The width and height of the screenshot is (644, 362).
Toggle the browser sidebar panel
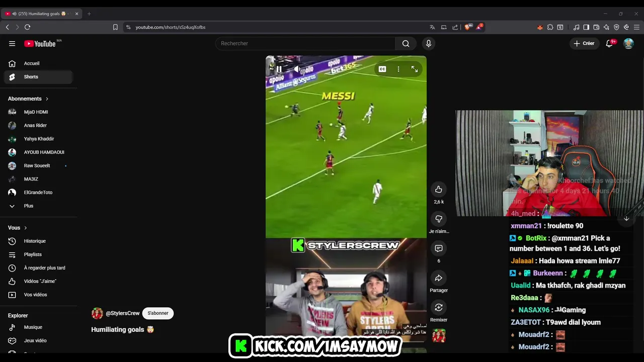(x=586, y=27)
